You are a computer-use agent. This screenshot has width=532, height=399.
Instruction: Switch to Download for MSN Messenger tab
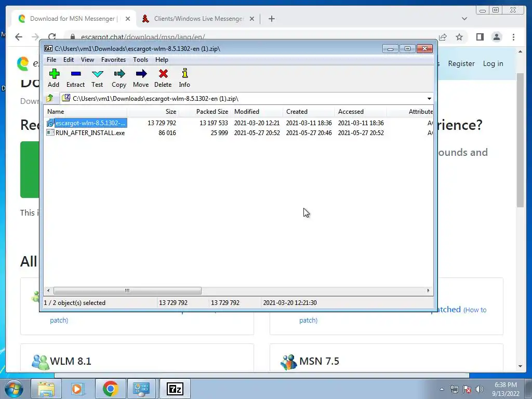point(74,19)
